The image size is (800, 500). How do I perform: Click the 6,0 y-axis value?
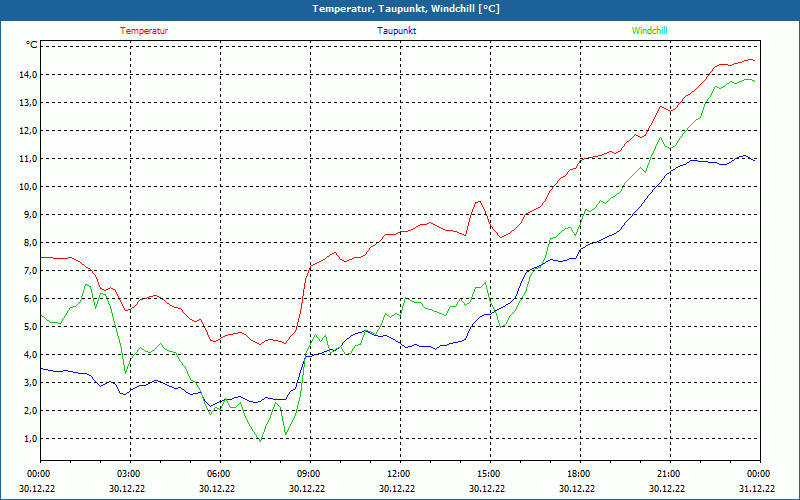[31, 298]
